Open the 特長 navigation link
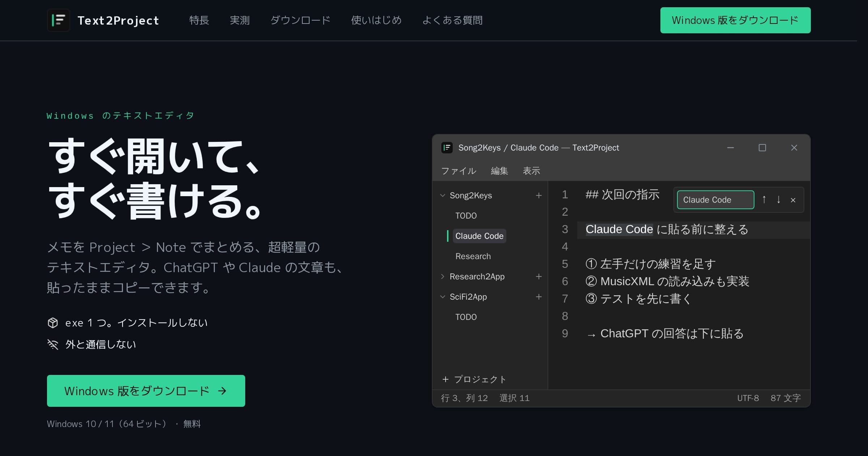Viewport: 868px width, 456px height. coord(199,20)
